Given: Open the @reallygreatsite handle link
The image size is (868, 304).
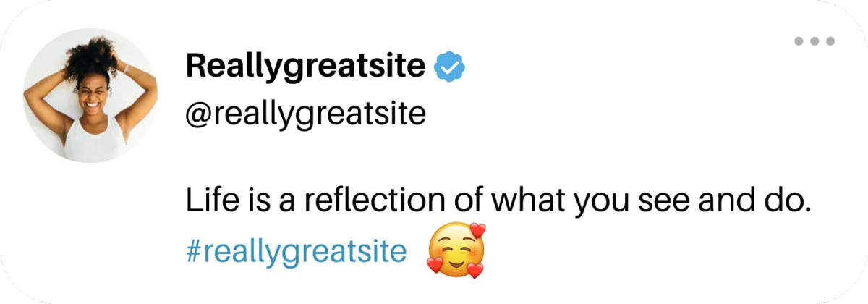Looking at the screenshot, I should (305, 115).
